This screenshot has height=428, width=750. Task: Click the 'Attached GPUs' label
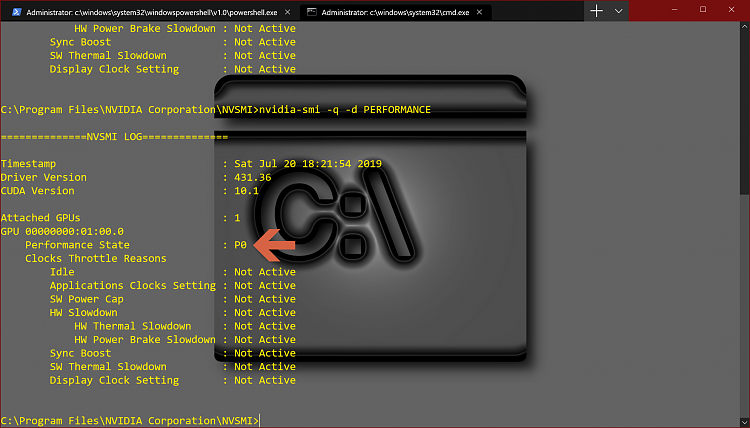41,218
